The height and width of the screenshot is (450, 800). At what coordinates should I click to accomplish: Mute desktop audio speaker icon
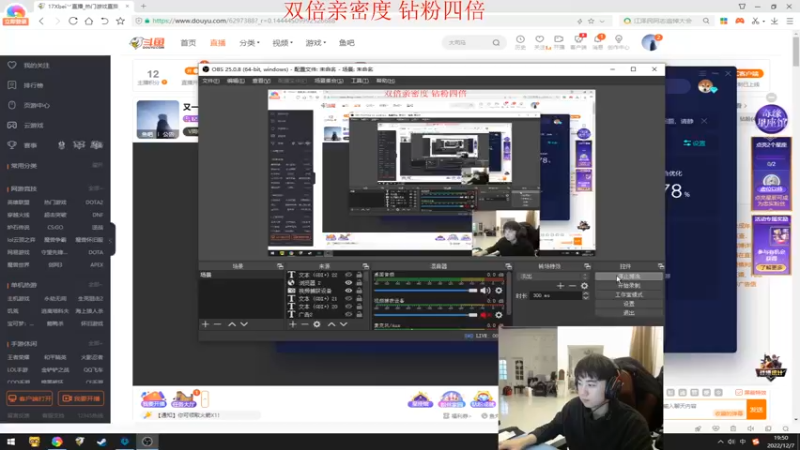click(x=485, y=291)
